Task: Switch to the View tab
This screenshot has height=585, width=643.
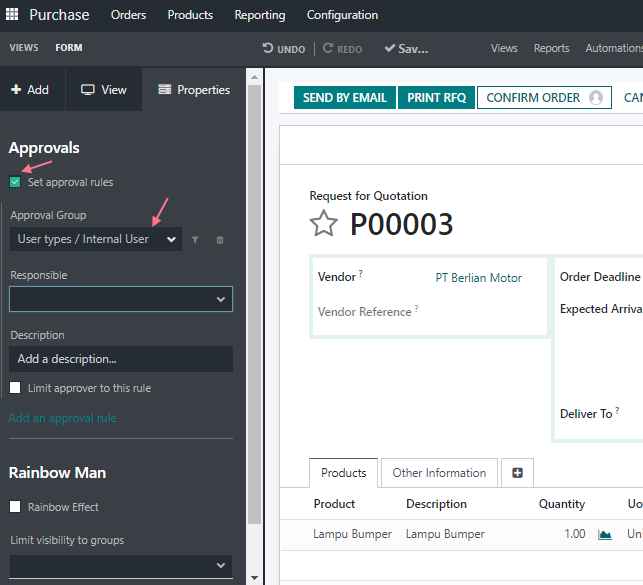Action: (x=104, y=89)
